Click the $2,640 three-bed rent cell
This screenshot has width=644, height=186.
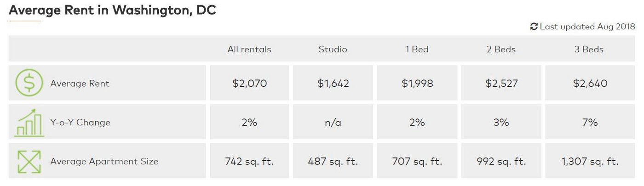[x=590, y=84]
